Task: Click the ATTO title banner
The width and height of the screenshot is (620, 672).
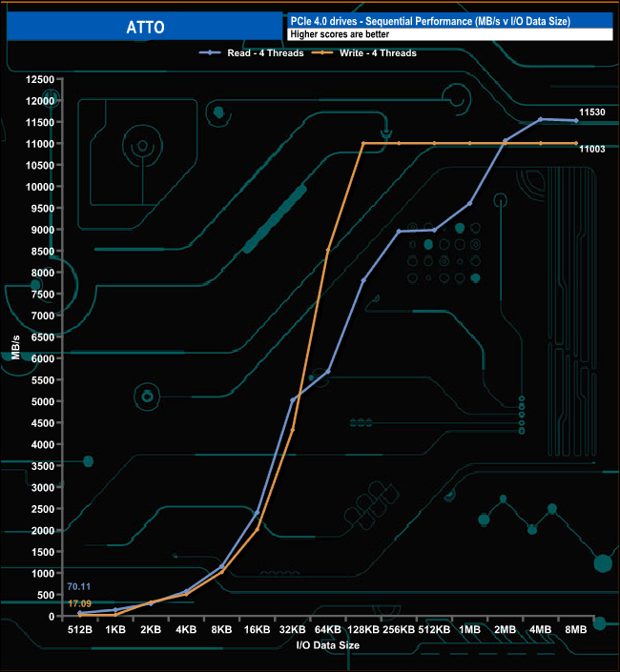Action: point(143,27)
